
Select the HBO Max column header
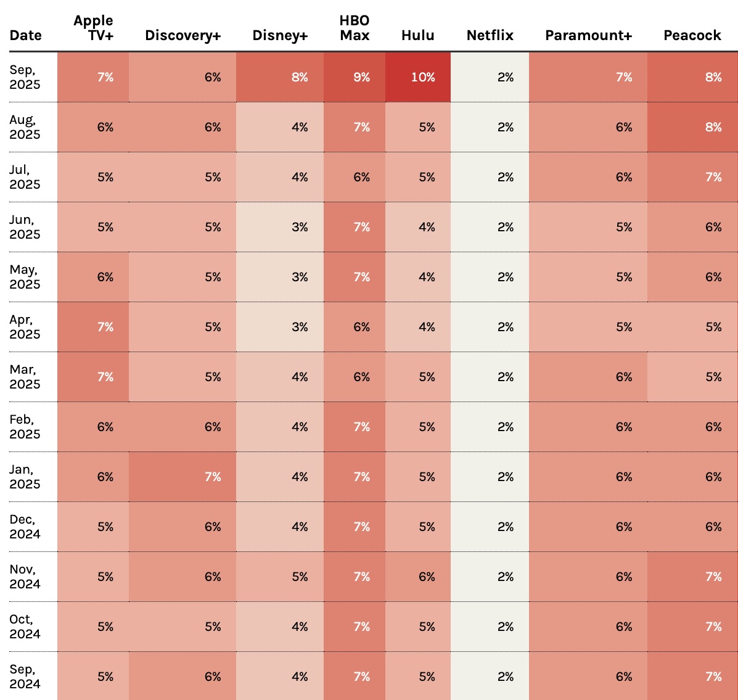(355, 28)
